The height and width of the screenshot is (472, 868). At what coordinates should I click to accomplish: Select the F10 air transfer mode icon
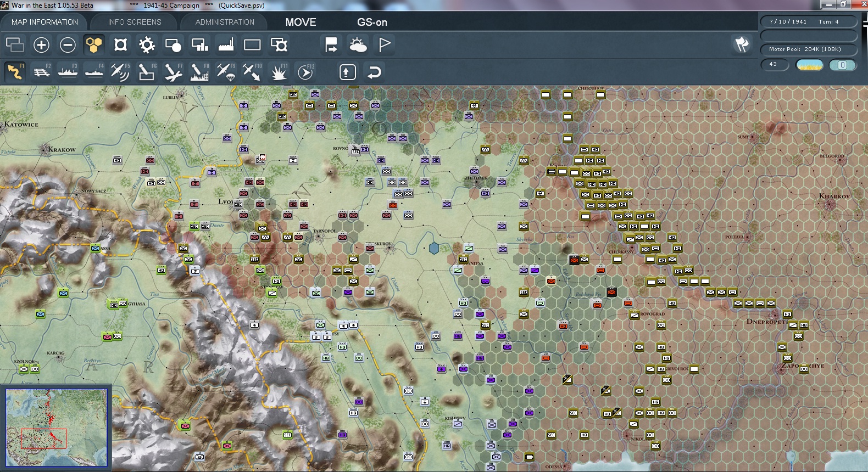252,72
